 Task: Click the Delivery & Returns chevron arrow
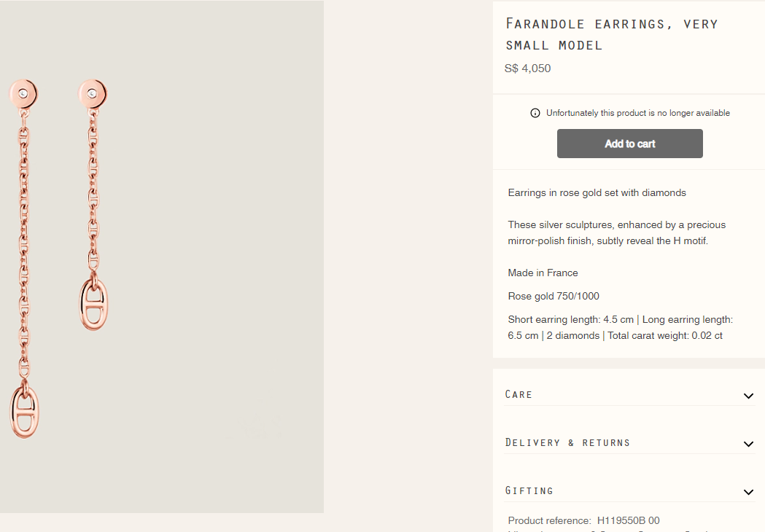pyautogui.click(x=748, y=444)
